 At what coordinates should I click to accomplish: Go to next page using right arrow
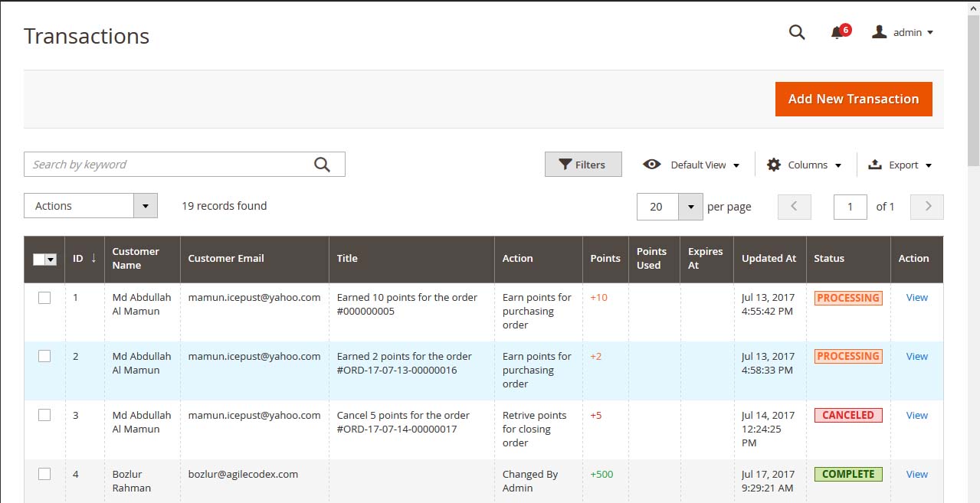pos(927,207)
